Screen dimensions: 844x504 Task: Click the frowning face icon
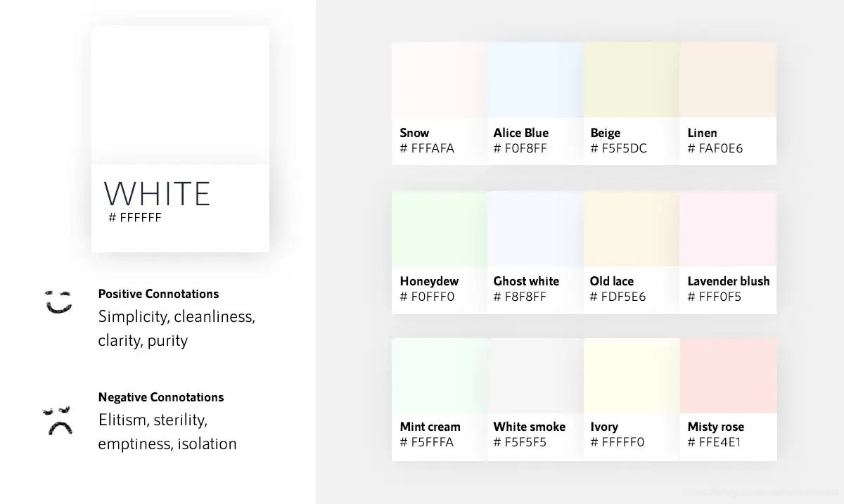click(58, 420)
